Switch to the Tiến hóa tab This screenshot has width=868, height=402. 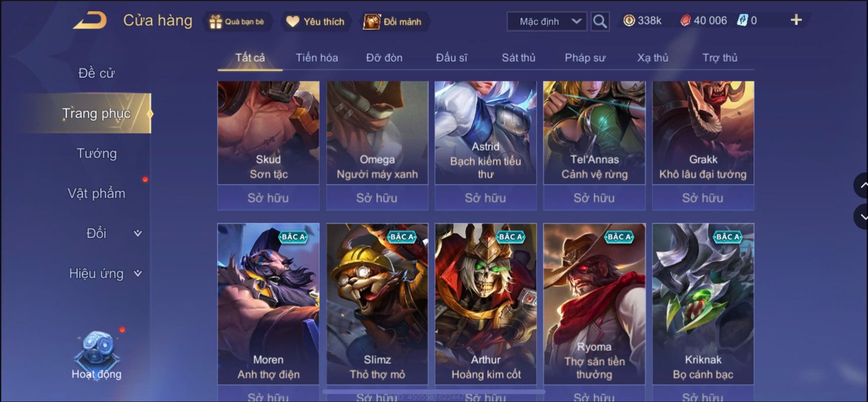click(317, 58)
